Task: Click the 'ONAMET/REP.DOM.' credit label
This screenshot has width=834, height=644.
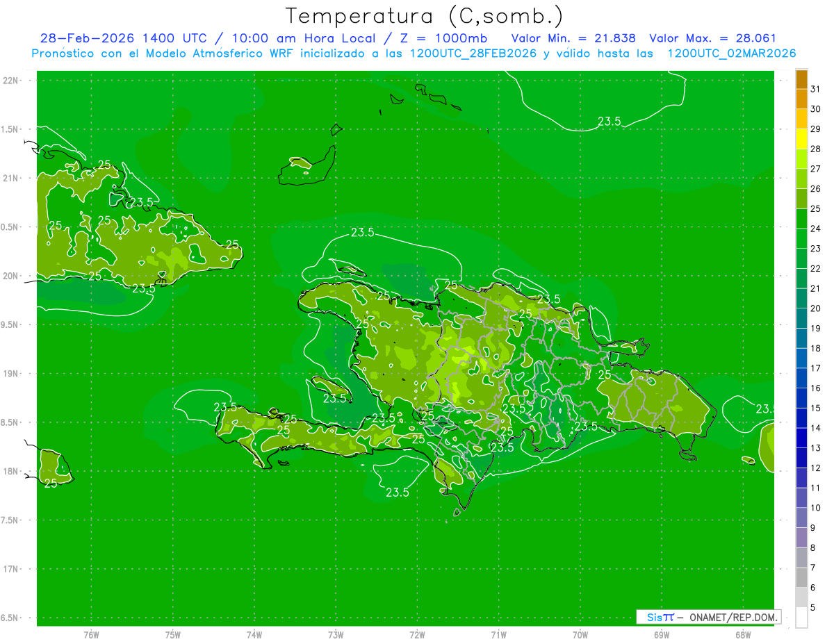Action: click(733, 617)
